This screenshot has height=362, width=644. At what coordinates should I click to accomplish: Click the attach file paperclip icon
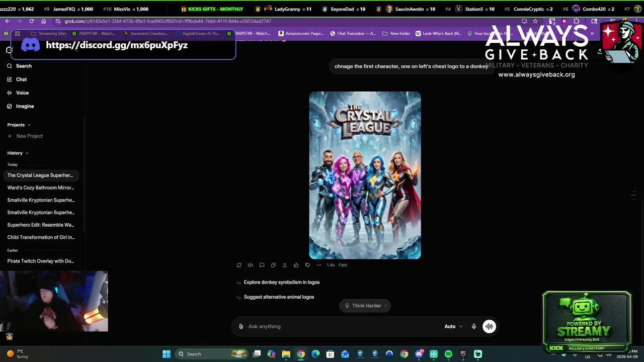pos(241,326)
